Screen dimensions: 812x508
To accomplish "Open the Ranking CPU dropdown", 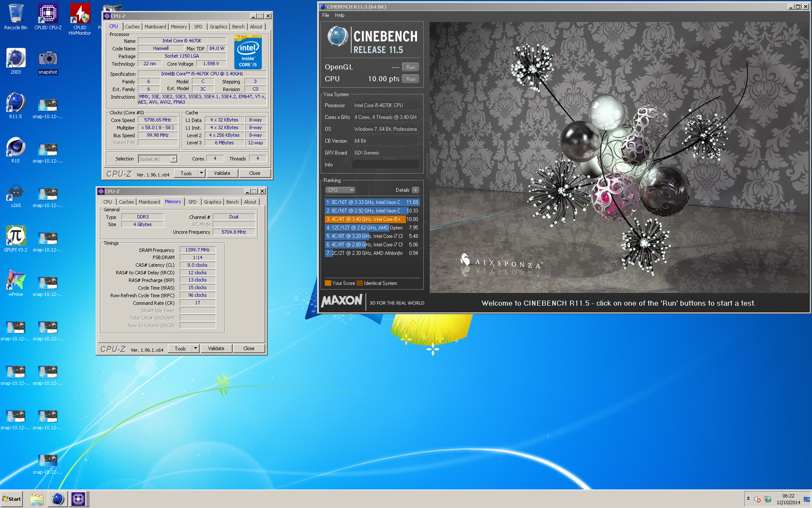I will [x=340, y=190].
